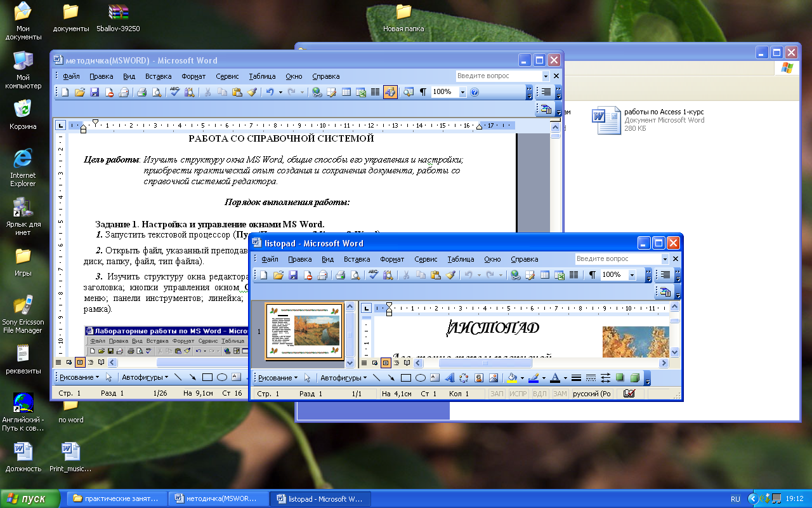
Task: Select Arrow tool in listopad drawing toolbar
Action: click(391, 378)
